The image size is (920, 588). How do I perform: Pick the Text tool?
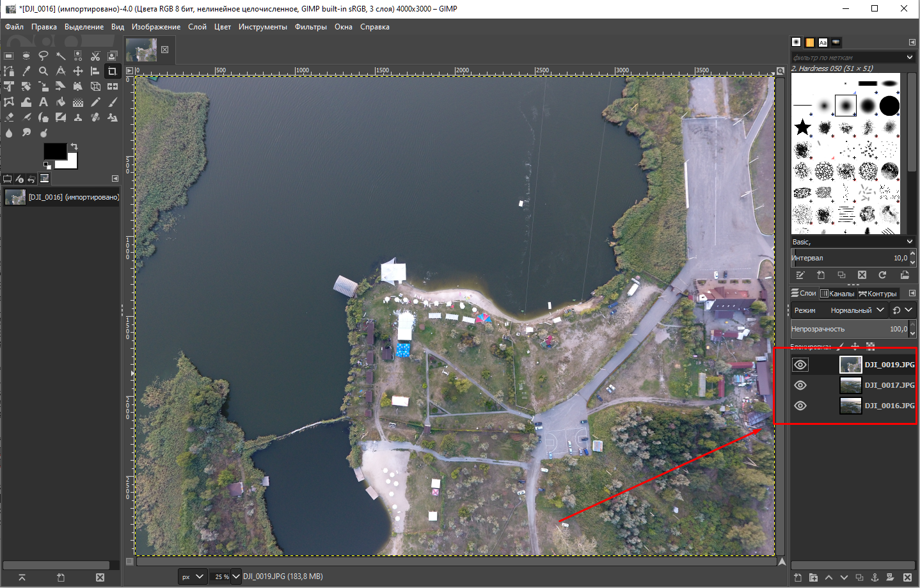click(x=44, y=102)
